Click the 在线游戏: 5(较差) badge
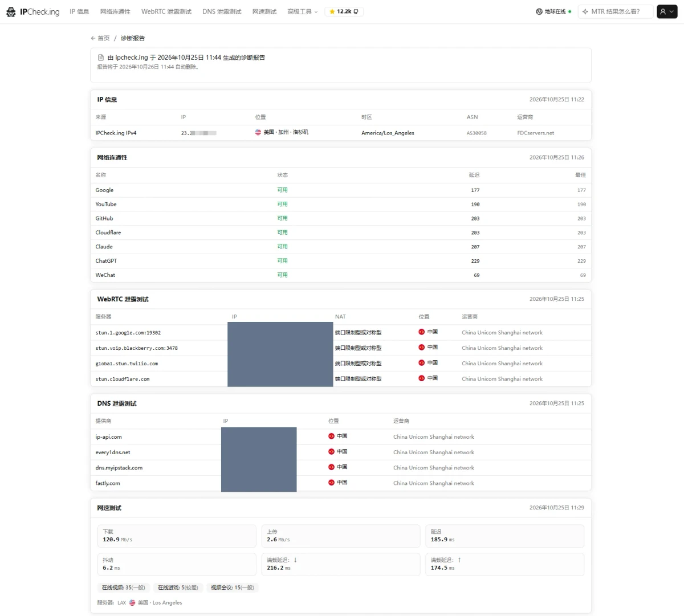684x616 pixels. tap(178, 588)
